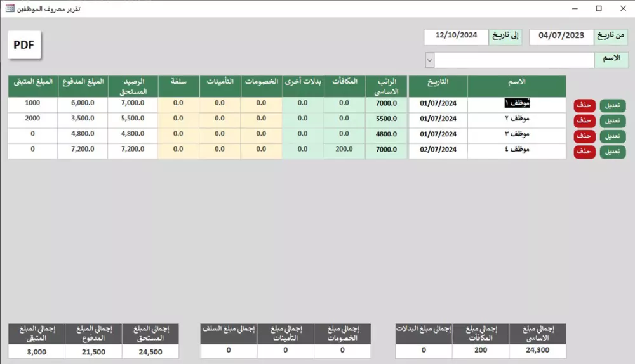Screen dimensions: 635x364
Task: Click paid amount 3,500.0 cell
Action: (x=83, y=119)
